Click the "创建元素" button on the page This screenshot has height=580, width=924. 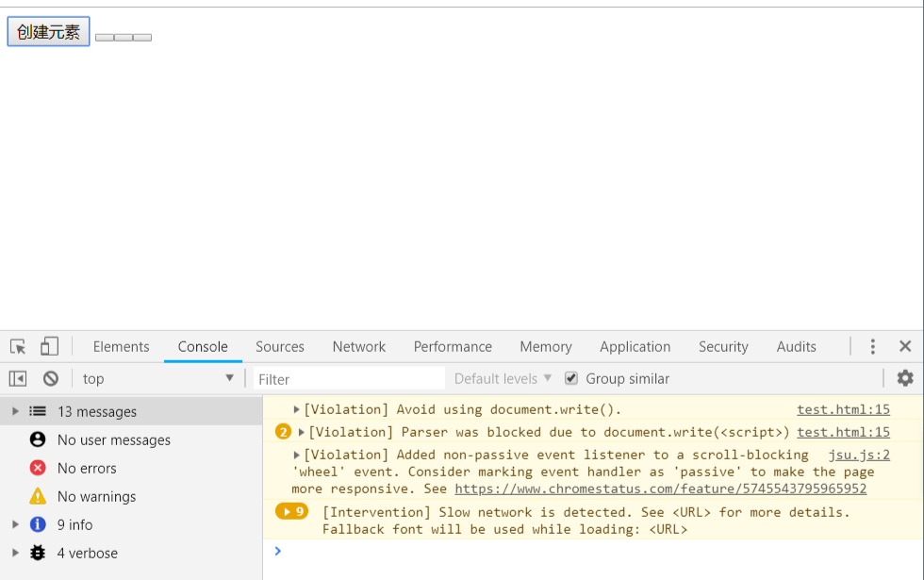coord(47,31)
